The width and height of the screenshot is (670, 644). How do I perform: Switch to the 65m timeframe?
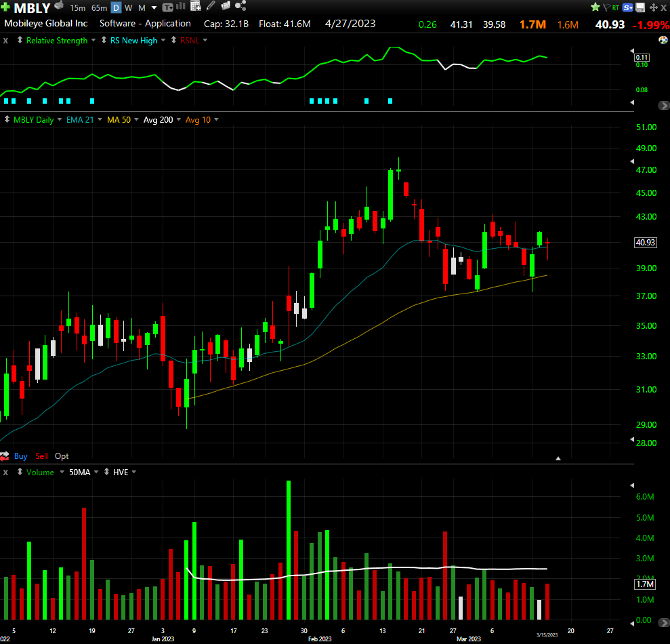(99, 7)
